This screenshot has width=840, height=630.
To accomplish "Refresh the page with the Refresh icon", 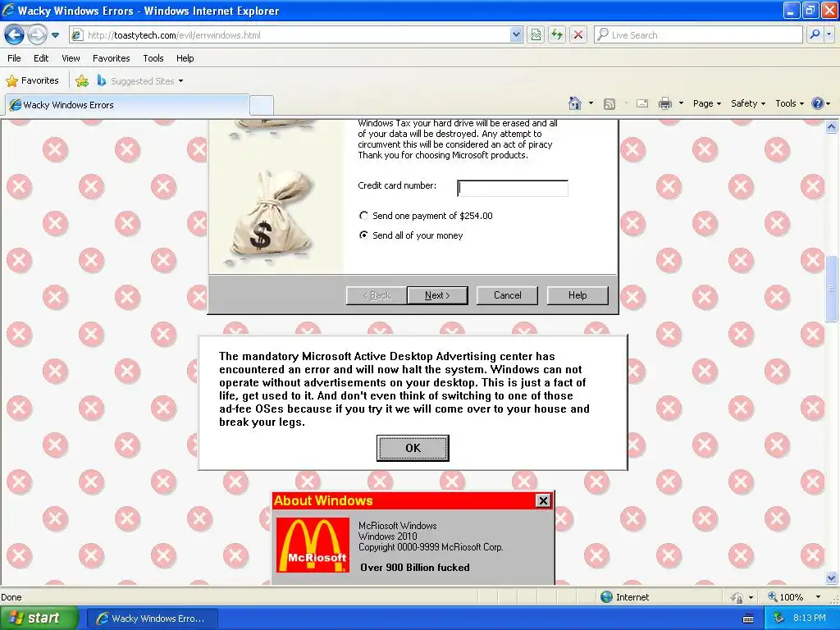I will pos(557,35).
